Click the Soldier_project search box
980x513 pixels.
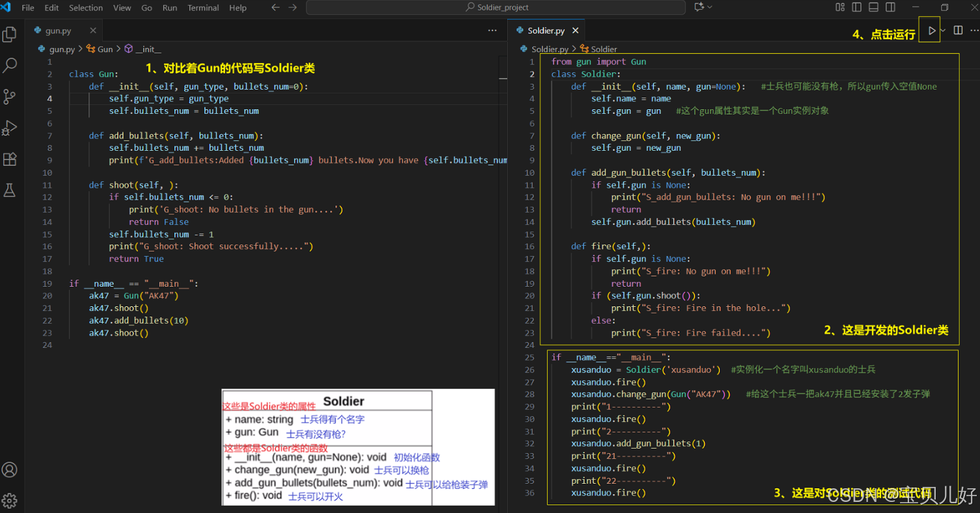click(496, 7)
